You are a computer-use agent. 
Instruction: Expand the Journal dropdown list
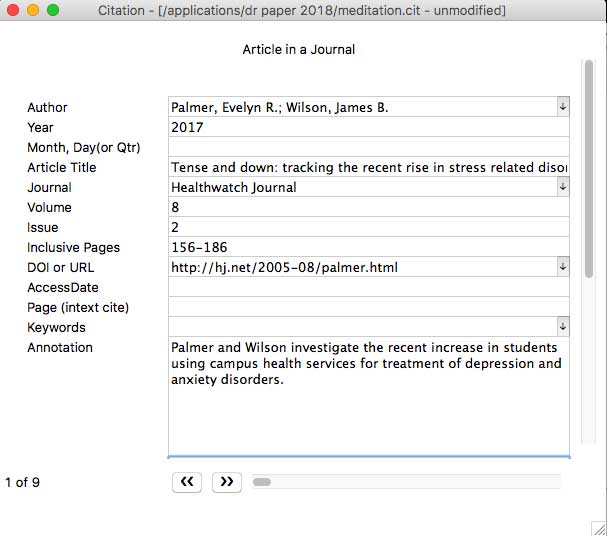[x=562, y=186]
